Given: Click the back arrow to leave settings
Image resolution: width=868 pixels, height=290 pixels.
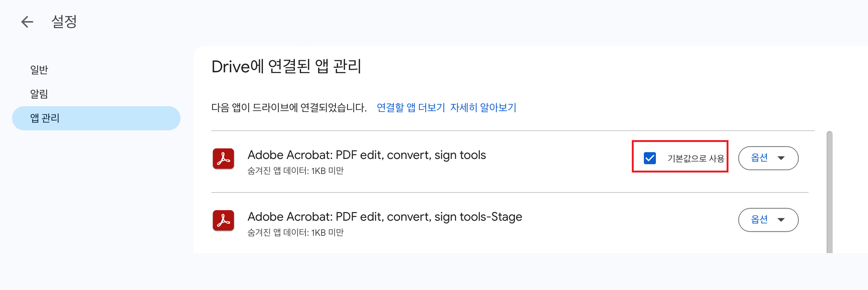Looking at the screenshot, I should tap(26, 22).
